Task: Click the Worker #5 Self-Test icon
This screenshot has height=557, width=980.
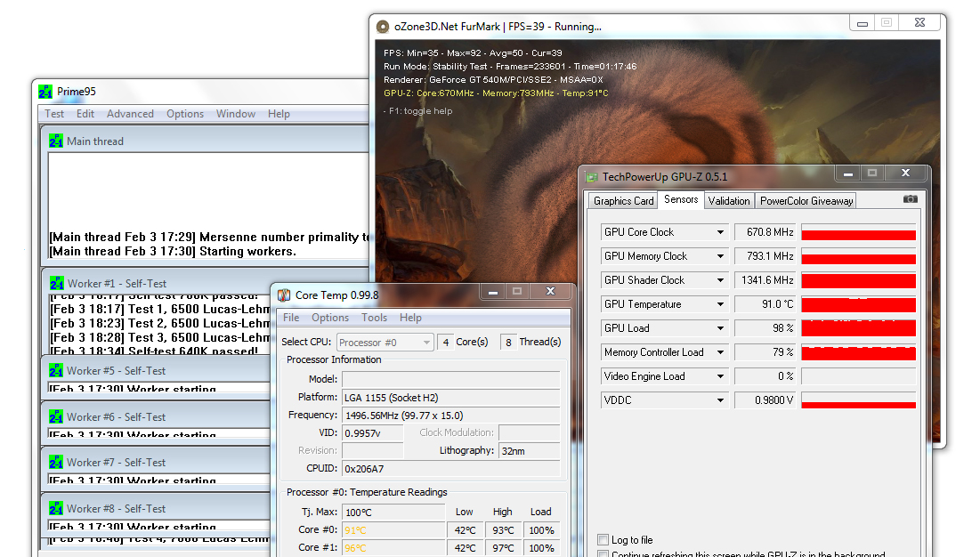Action: 55,371
